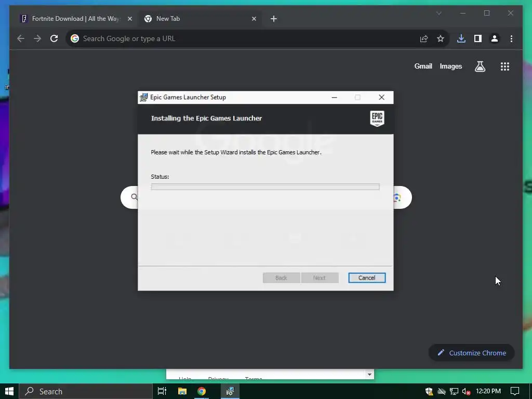This screenshot has width=532, height=399.
Task: Share this page using the share icon
Action: tap(424, 38)
